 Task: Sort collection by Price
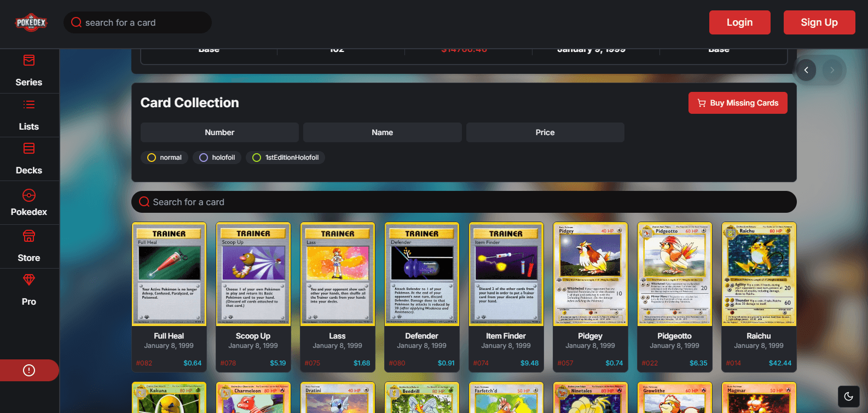point(545,132)
